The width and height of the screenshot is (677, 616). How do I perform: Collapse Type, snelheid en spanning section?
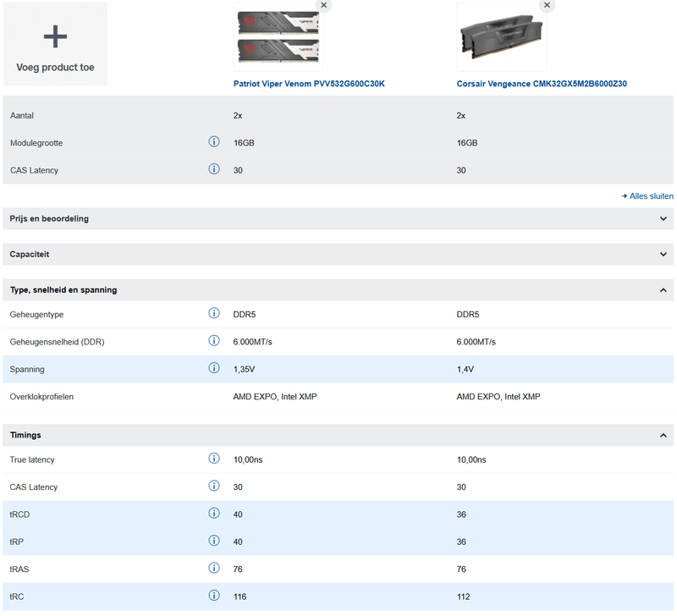tap(338, 290)
